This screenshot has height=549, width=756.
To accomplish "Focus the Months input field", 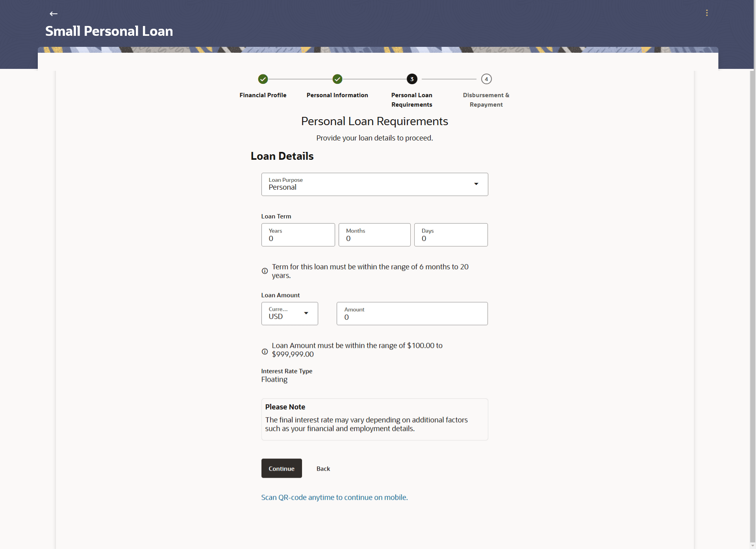I will [x=374, y=235].
